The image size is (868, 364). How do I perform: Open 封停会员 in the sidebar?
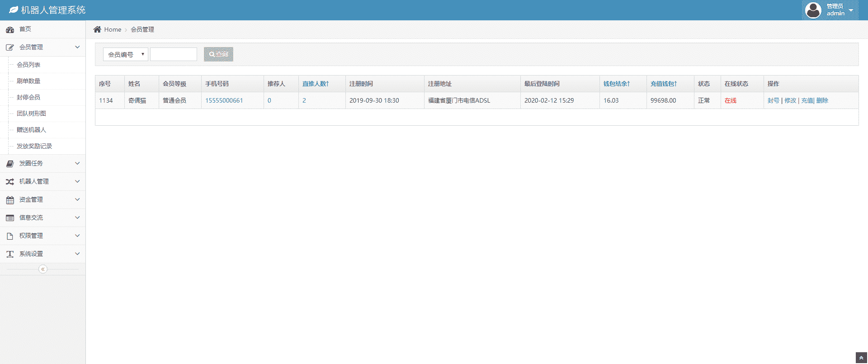(28, 97)
